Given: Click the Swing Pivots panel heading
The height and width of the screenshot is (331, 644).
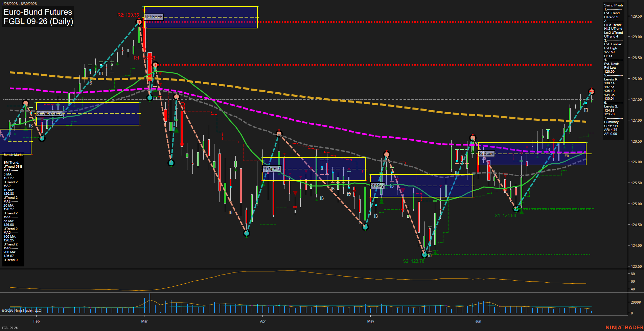Looking at the screenshot, I should click(x=614, y=5).
